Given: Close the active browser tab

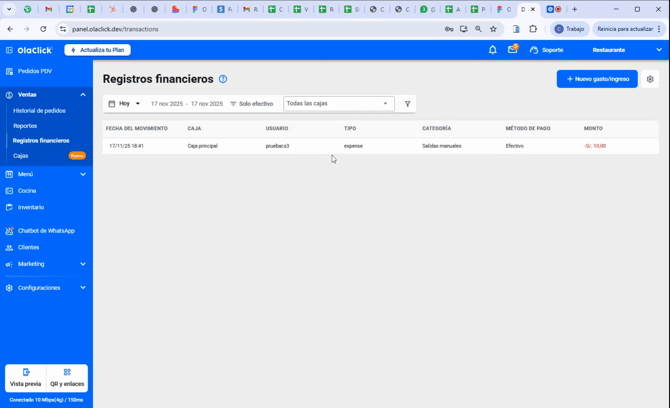Looking at the screenshot, I should tap(533, 9).
